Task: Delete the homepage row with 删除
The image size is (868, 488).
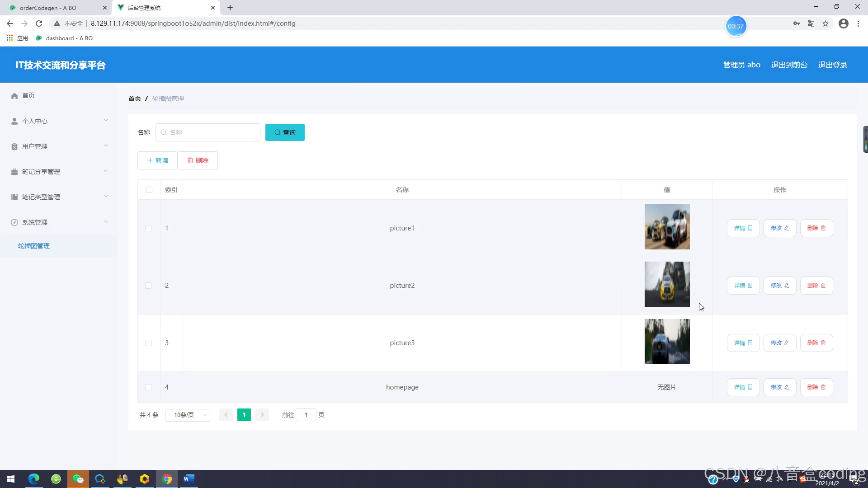Action: [x=816, y=387]
